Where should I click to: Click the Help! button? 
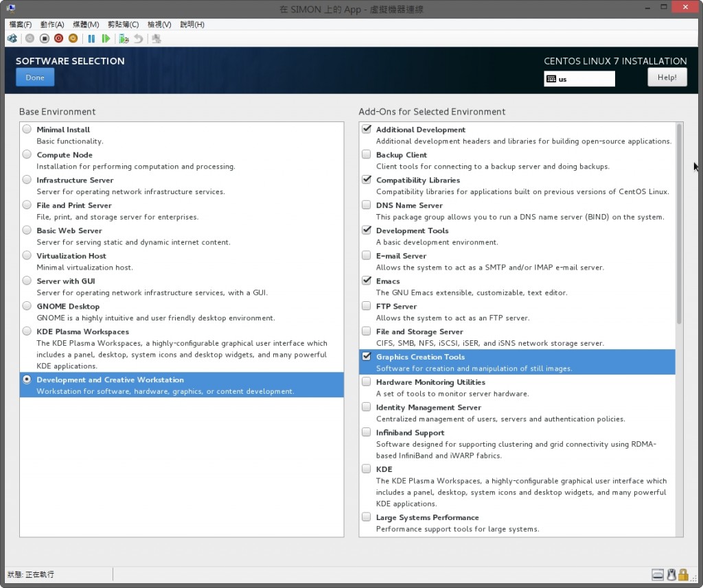click(x=667, y=77)
